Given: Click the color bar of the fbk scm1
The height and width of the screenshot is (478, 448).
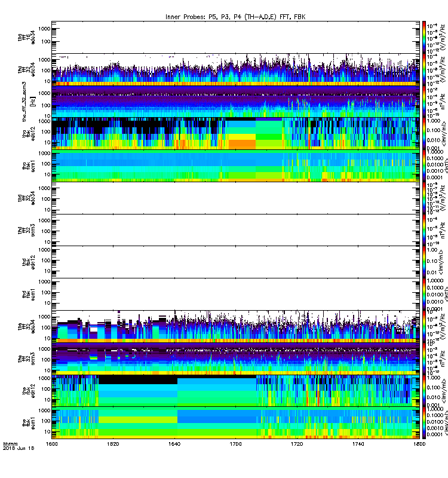Looking at the screenshot, I should [424, 423].
